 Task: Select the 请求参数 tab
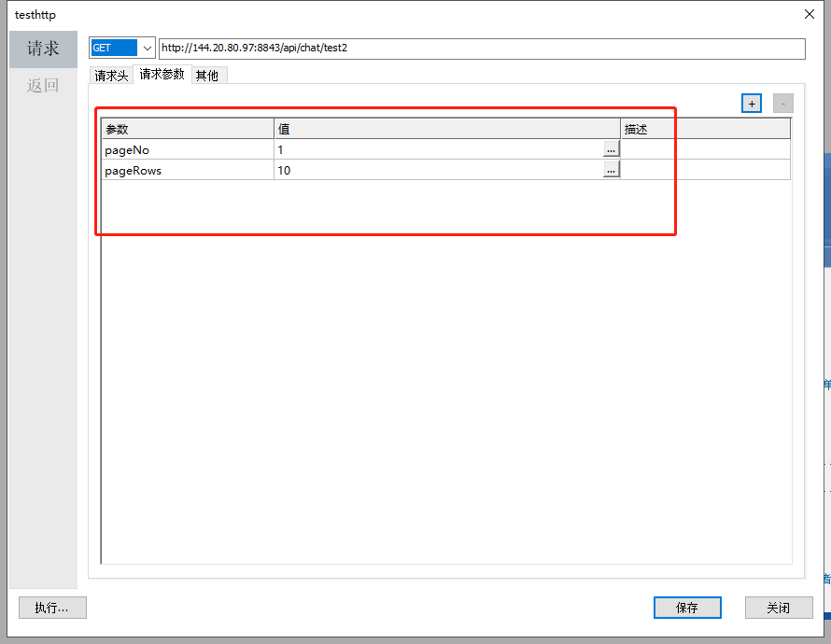162,75
